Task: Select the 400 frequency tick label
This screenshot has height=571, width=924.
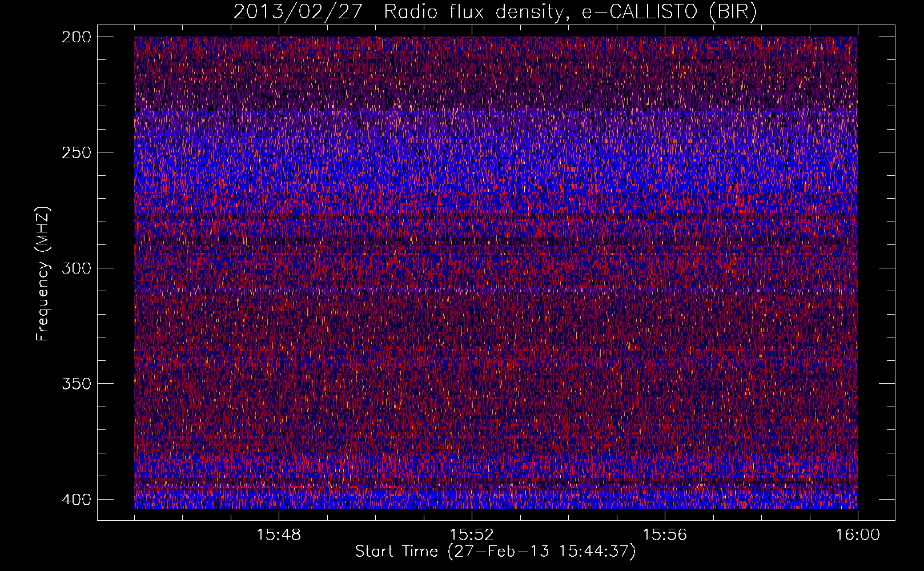Action: click(x=76, y=499)
